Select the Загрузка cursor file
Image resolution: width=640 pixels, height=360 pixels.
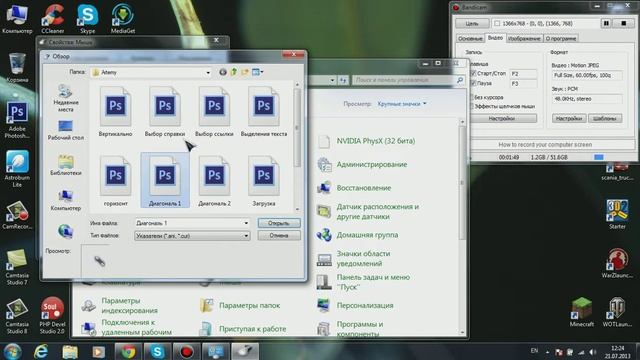264,181
